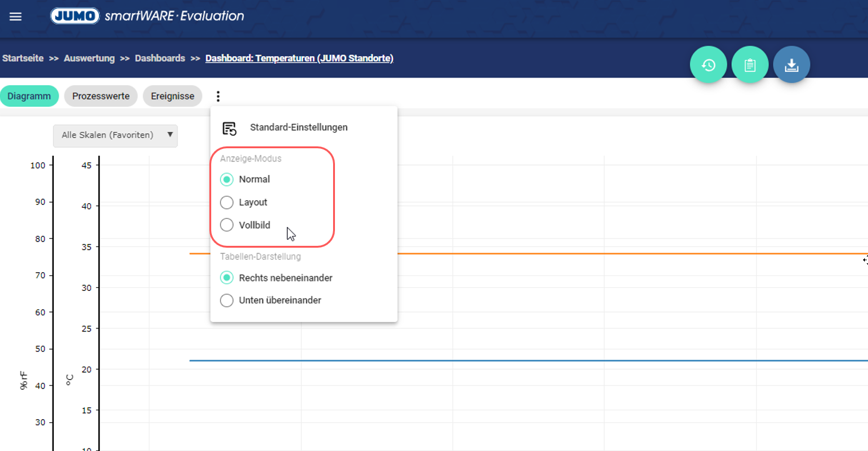Open the hamburger navigation menu
Viewport: 868px width, 451px height.
tap(16, 17)
